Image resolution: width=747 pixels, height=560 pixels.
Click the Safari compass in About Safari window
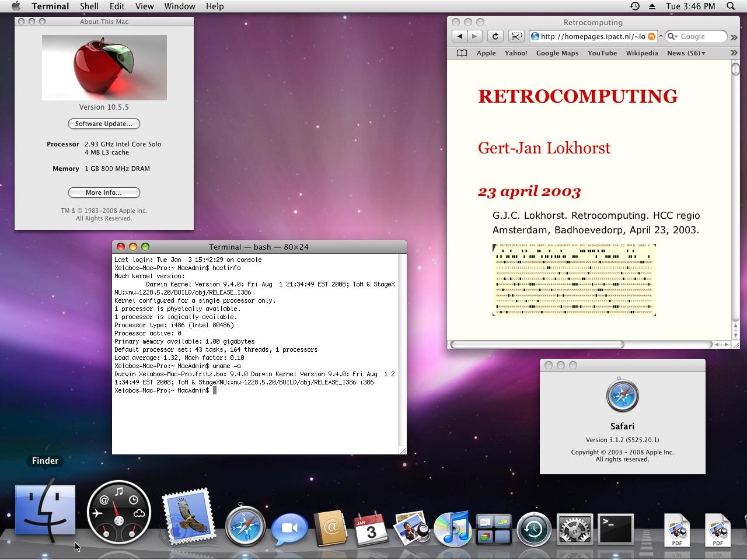click(x=623, y=395)
